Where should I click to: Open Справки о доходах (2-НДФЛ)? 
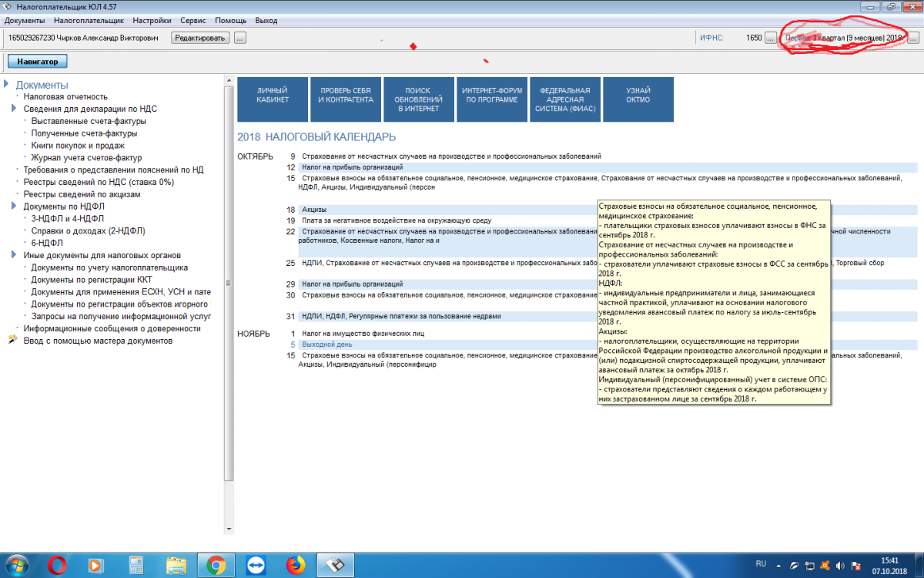tap(88, 230)
